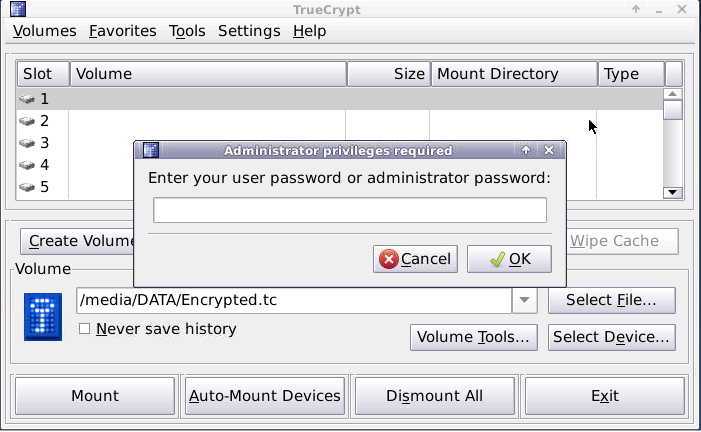
Task: Click the drive icon for slot 1
Action: 27,99
